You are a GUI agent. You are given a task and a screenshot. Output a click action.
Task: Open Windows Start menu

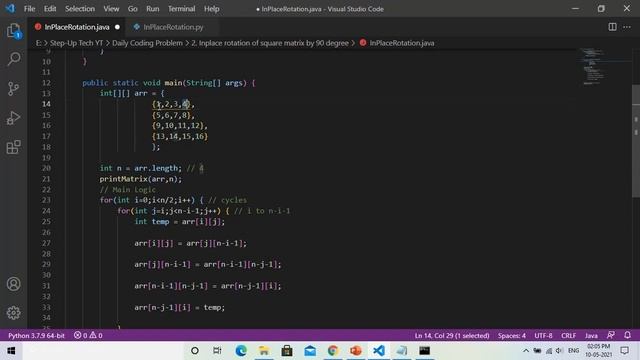11,351
